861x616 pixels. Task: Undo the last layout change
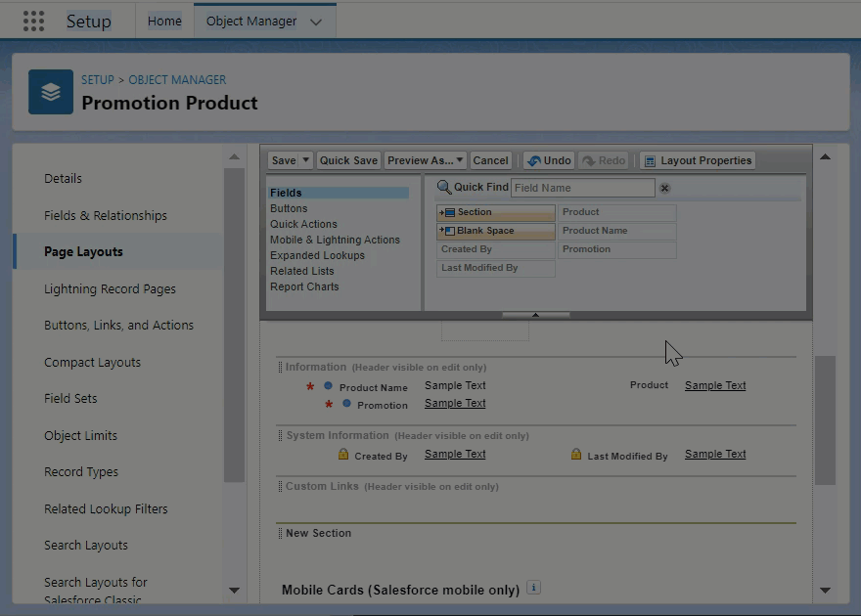[548, 160]
